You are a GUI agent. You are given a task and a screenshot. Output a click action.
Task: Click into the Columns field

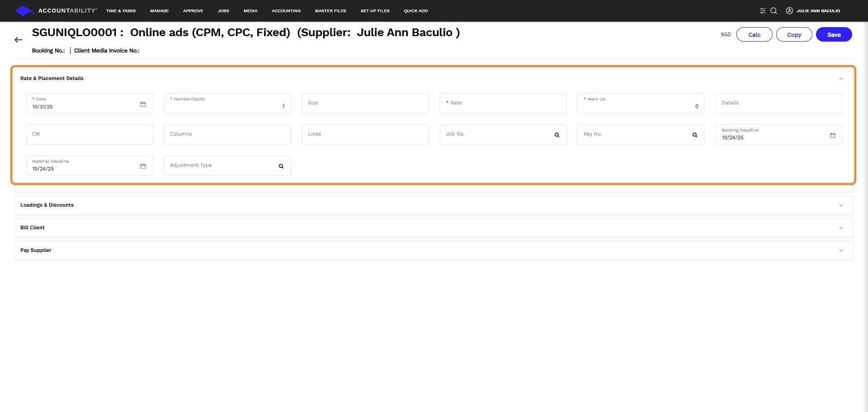coord(227,134)
